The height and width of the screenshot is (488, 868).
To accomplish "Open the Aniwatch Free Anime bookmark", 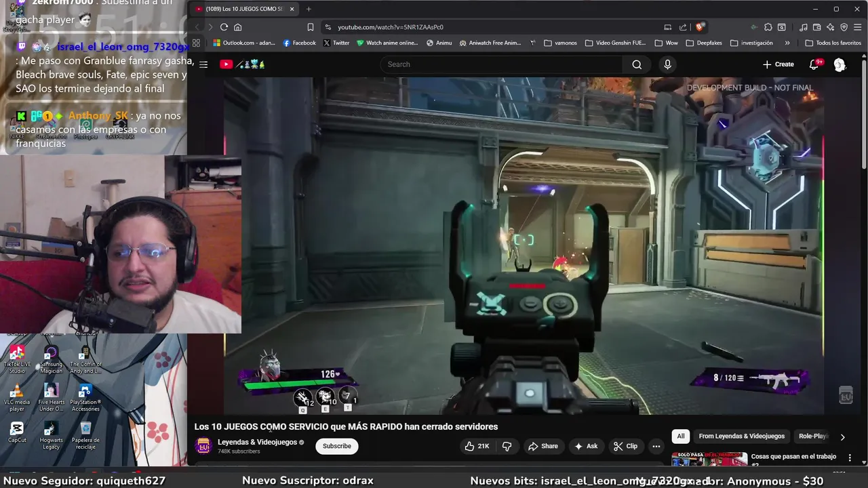I will pos(490,43).
